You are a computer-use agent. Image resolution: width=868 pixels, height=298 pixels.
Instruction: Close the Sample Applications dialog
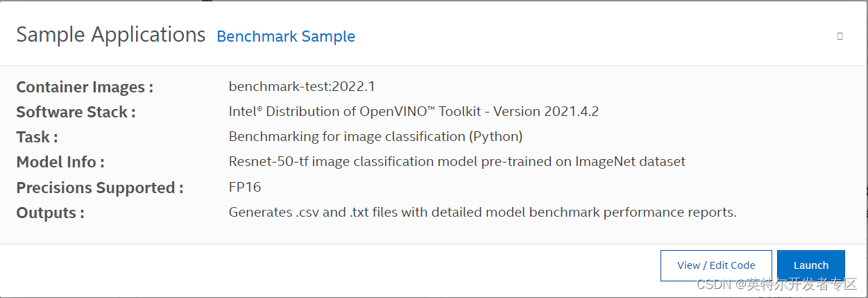click(840, 36)
